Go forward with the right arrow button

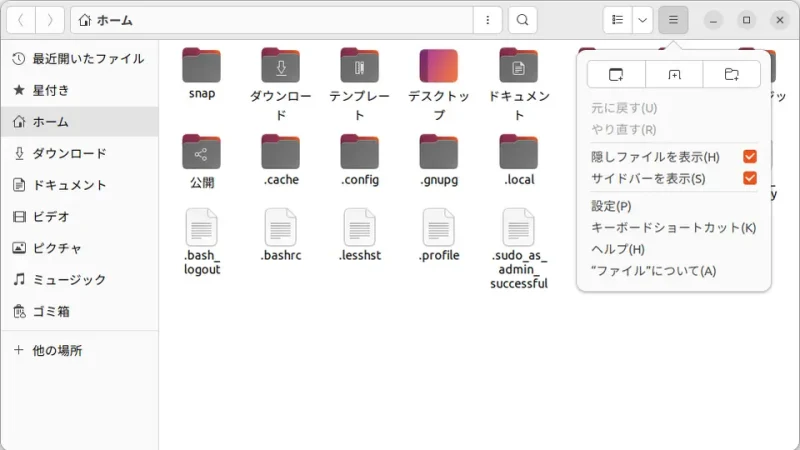[x=50, y=20]
